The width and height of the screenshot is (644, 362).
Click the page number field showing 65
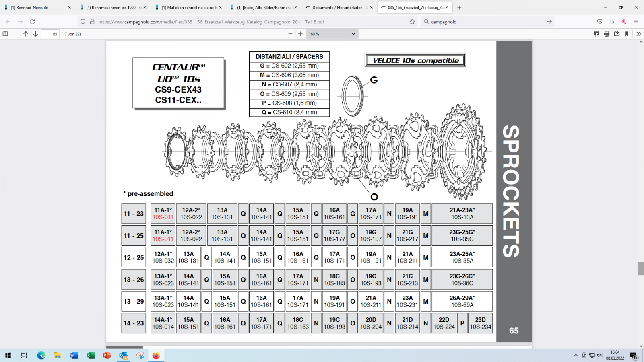pos(50,34)
